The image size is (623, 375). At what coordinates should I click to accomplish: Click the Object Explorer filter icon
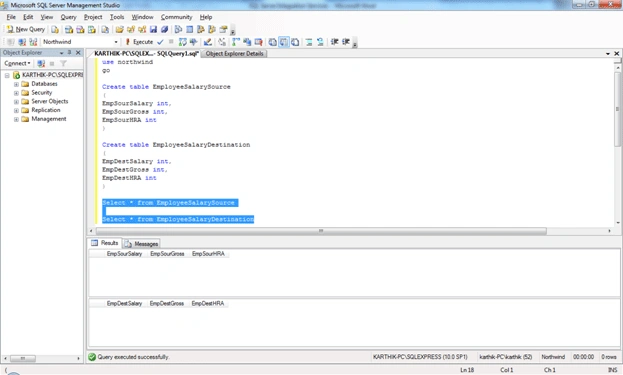tap(63, 64)
